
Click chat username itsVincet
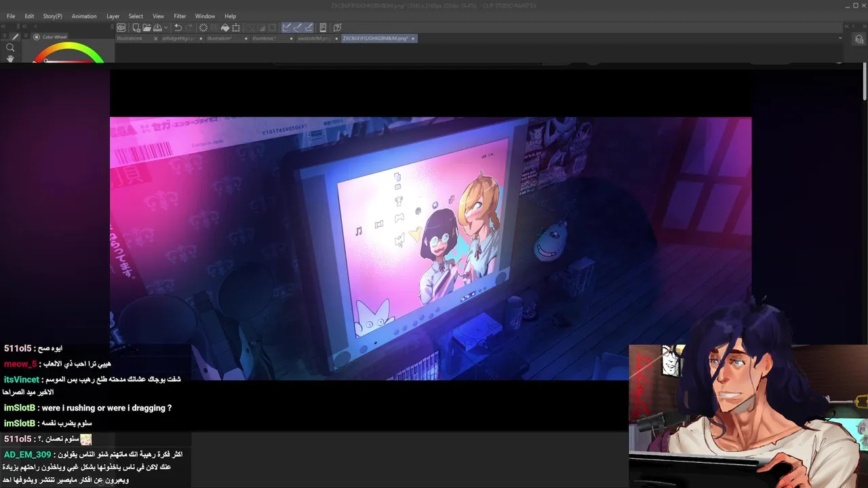tap(22, 380)
